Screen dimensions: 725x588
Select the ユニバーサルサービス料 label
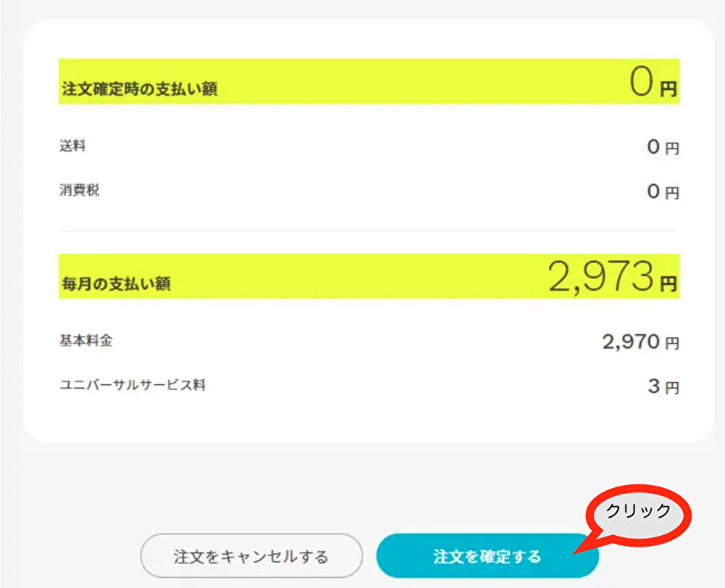tap(132, 385)
